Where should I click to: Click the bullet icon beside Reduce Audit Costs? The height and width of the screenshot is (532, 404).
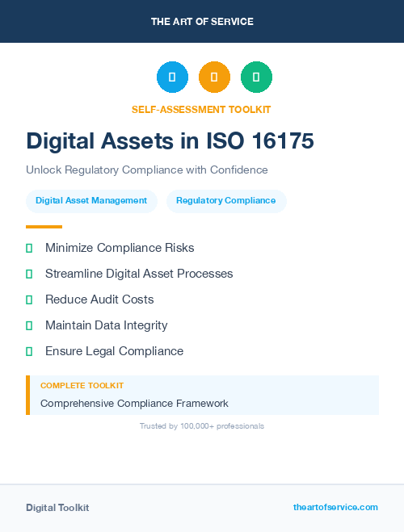[29, 300]
